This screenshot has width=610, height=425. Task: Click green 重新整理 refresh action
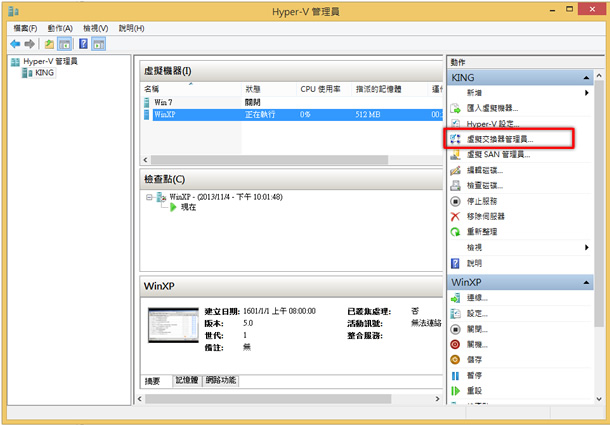[x=455, y=232]
